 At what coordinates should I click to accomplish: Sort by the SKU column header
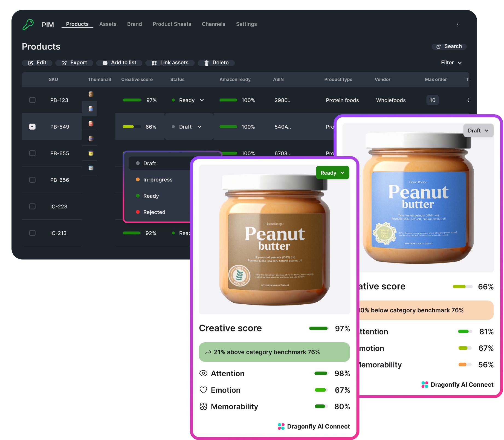point(53,79)
